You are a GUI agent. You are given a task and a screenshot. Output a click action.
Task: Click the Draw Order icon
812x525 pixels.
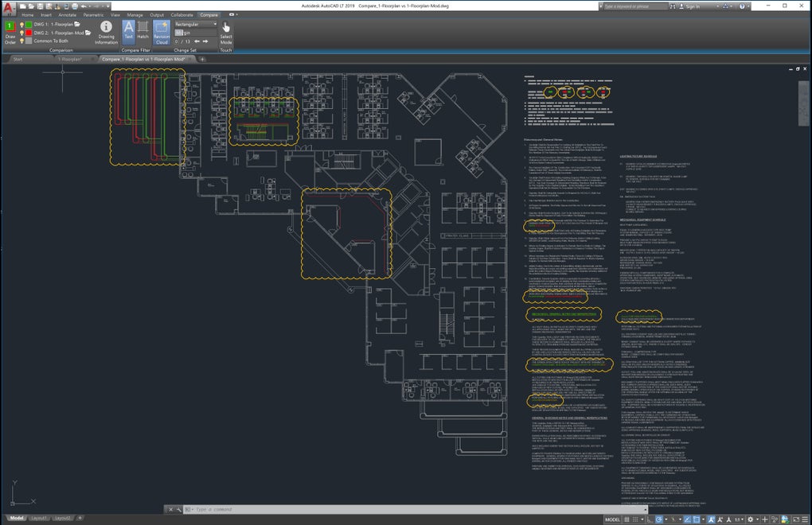click(10, 28)
